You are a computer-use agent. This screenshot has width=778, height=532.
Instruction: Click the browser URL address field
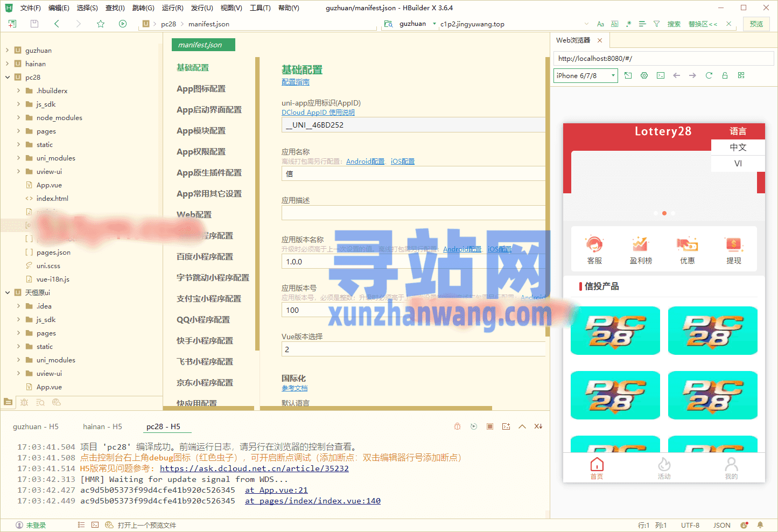coord(663,59)
